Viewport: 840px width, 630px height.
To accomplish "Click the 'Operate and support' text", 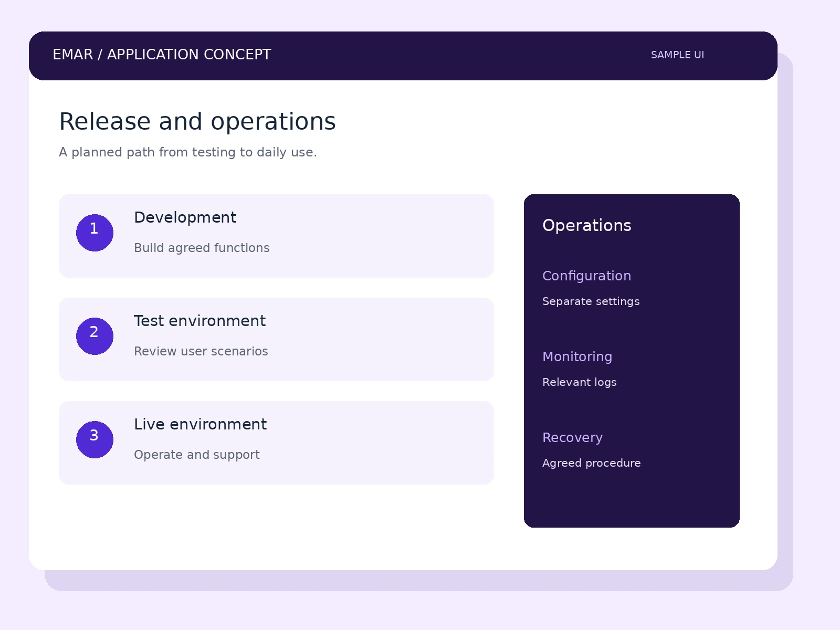I will [x=197, y=455].
